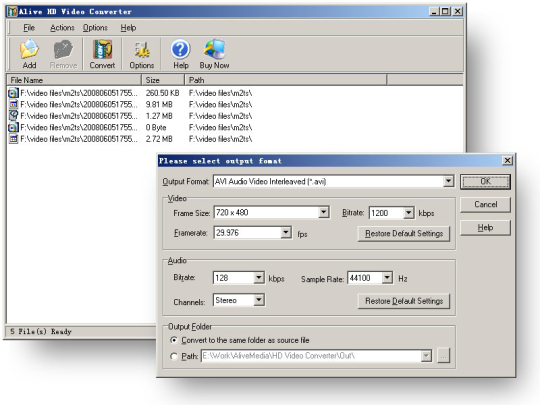Click the output Path text field
540x405 pixels.
click(311, 356)
